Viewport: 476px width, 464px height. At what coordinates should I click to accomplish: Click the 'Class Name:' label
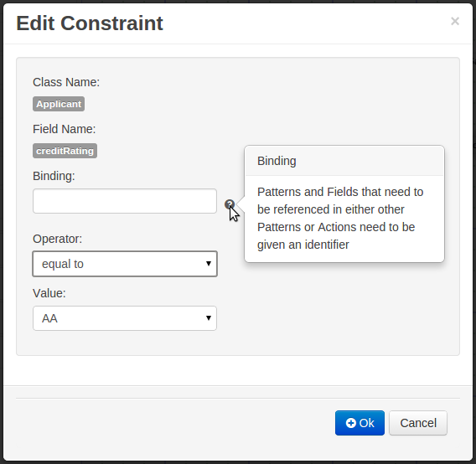[x=66, y=82]
